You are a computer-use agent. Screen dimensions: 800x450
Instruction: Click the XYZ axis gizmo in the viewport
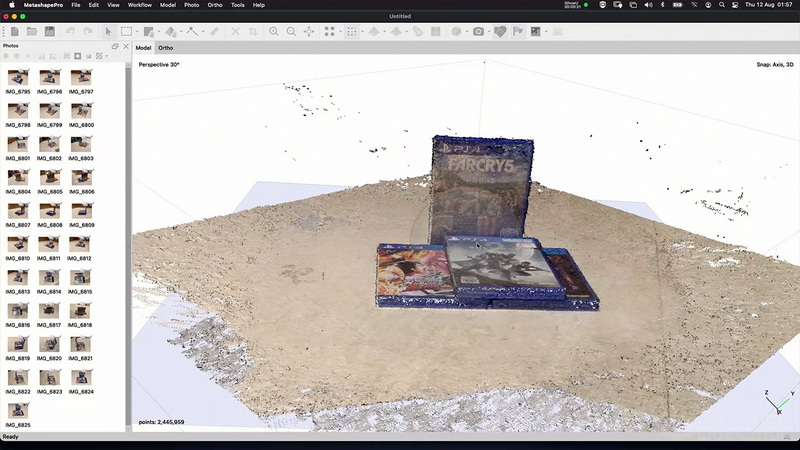(x=779, y=403)
